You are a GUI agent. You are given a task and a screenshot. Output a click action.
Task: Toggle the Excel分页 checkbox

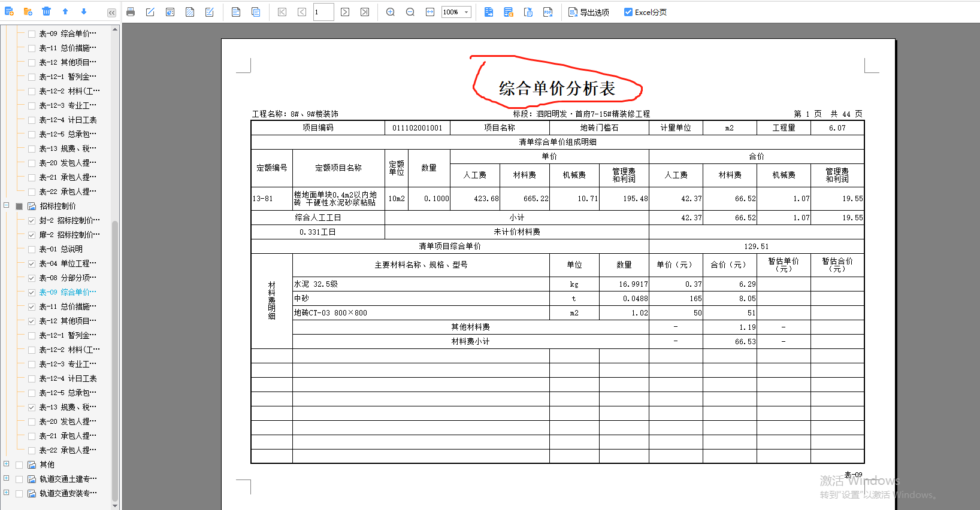[x=628, y=12]
